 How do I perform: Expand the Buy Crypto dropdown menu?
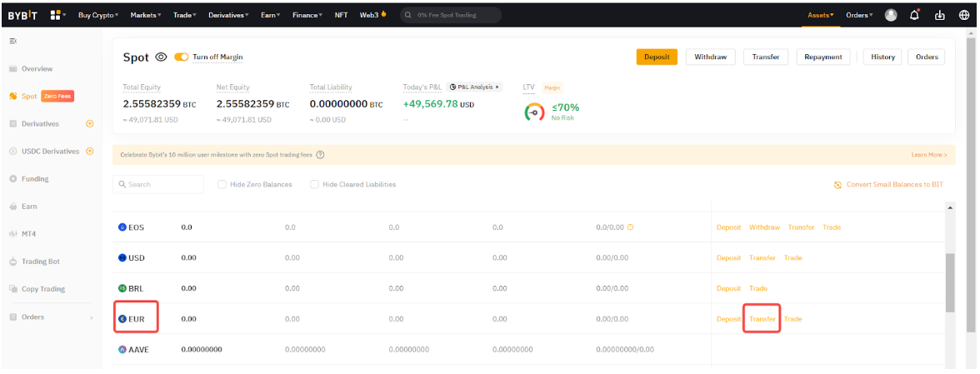(x=97, y=15)
